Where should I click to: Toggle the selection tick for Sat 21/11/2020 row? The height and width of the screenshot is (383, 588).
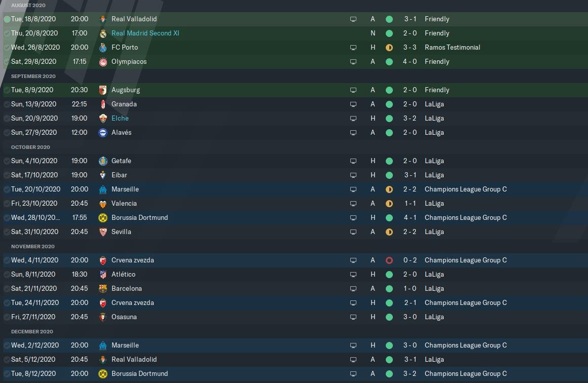coord(7,289)
